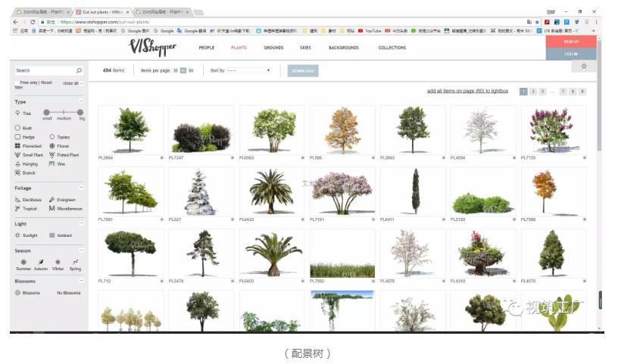Open the PLANTS category menu

coord(239,48)
